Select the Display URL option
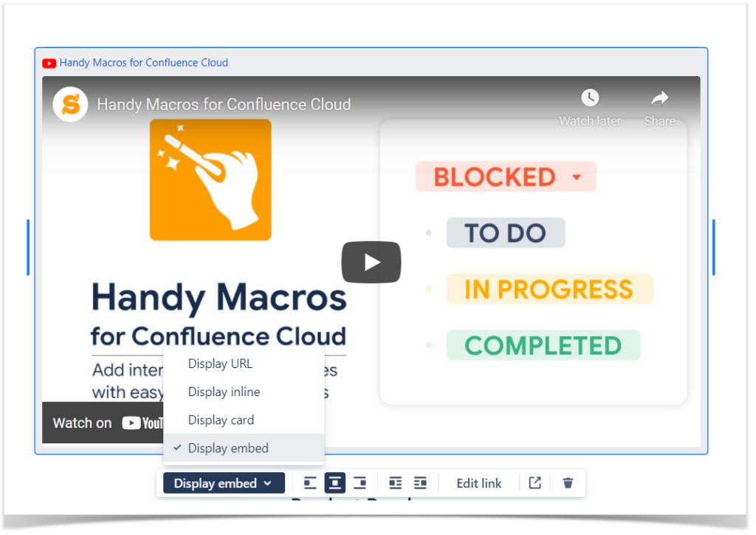The height and width of the screenshot is (535, 756). (220, 364)
